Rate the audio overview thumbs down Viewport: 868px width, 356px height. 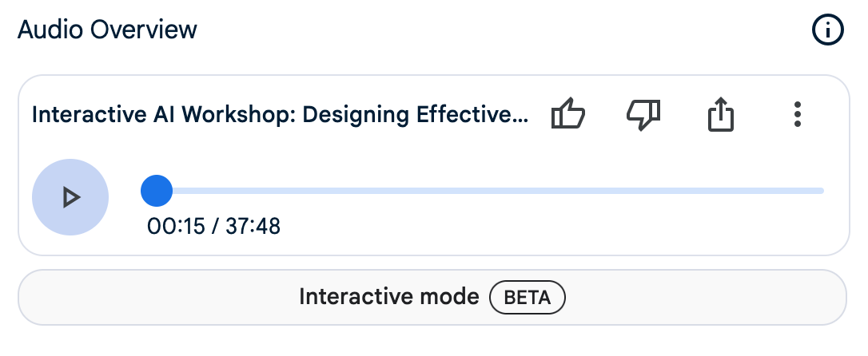pyautogui.click(x=643, y=114)
